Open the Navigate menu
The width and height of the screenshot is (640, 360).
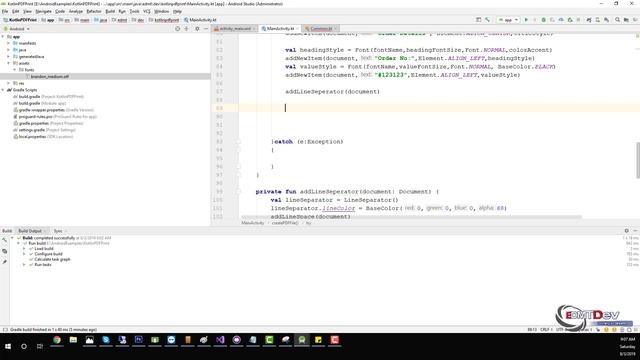43,11
